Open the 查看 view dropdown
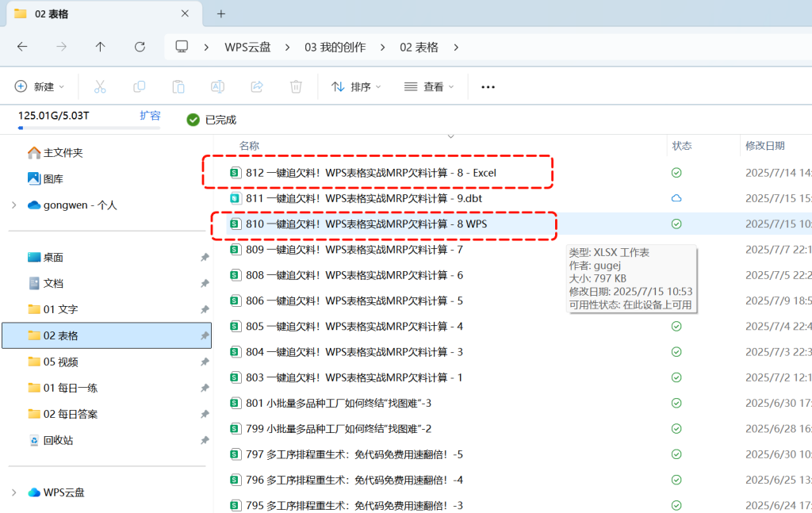The image size is (812, 513). (429, 87)
